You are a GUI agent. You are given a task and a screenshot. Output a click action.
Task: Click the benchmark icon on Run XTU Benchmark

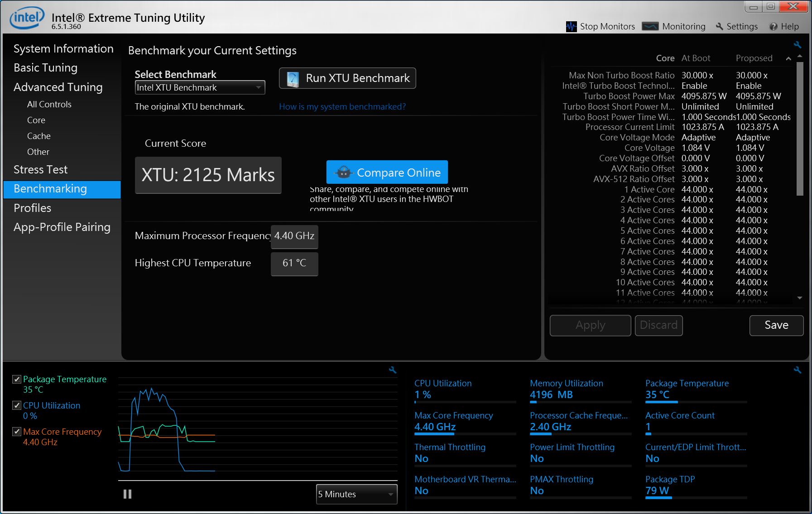(x=293, y=78)
